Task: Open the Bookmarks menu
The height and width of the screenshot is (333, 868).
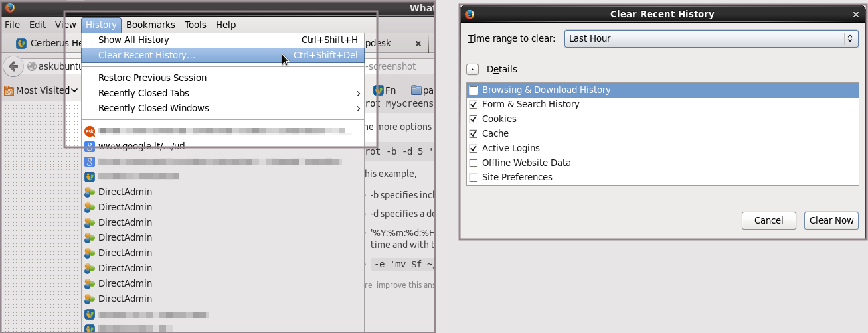Action: tap(150, 25)
